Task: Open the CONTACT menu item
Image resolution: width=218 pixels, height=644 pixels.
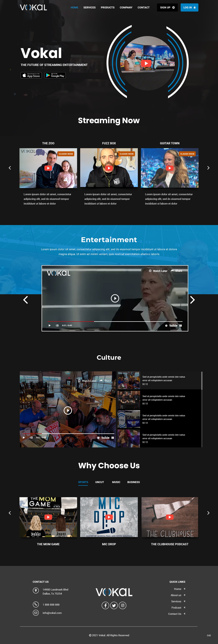Action: pyautogui.click(x=143, y=7)
